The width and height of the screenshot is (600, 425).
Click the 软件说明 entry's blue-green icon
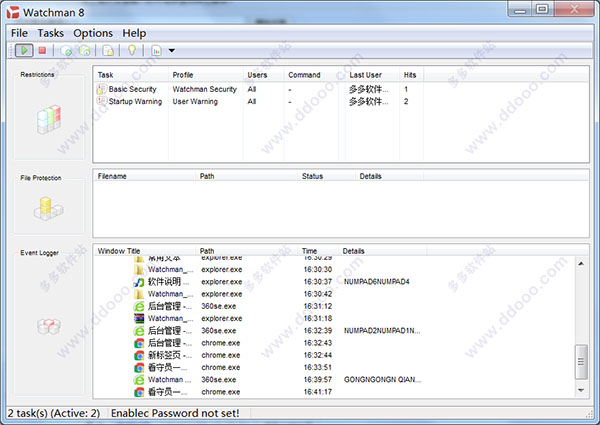(139, 282)
